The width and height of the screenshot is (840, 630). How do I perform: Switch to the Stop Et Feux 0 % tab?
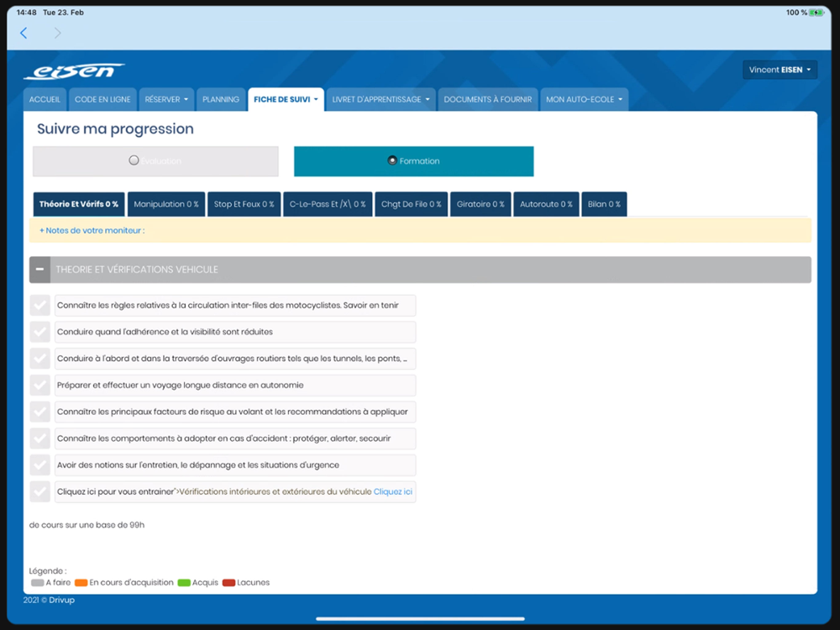244,204
